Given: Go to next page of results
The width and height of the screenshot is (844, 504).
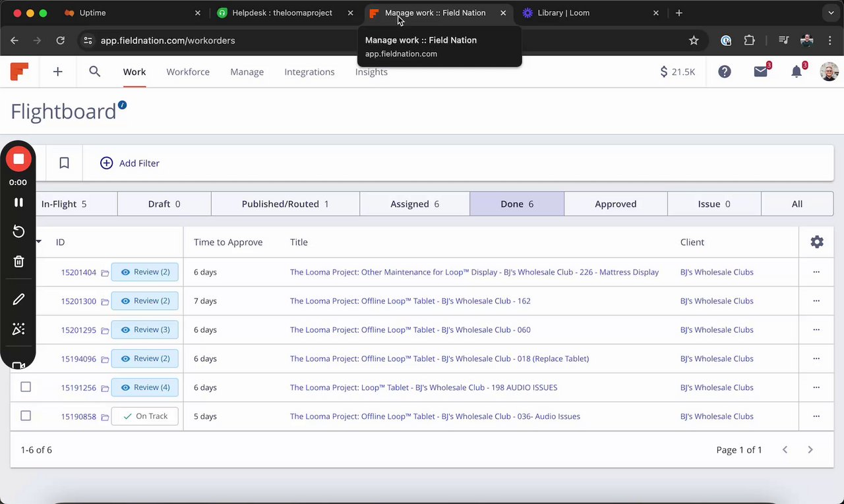Looking at the screenshot, I should [810, 450].
